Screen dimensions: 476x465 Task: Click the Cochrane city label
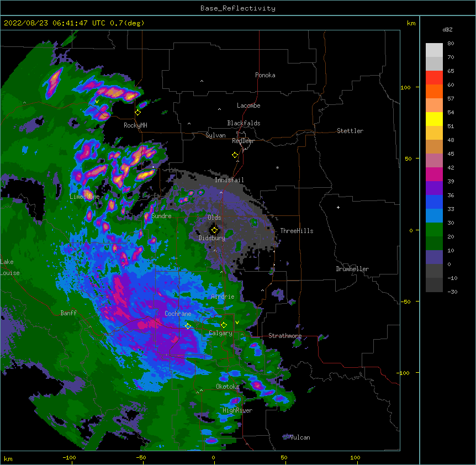178,314
